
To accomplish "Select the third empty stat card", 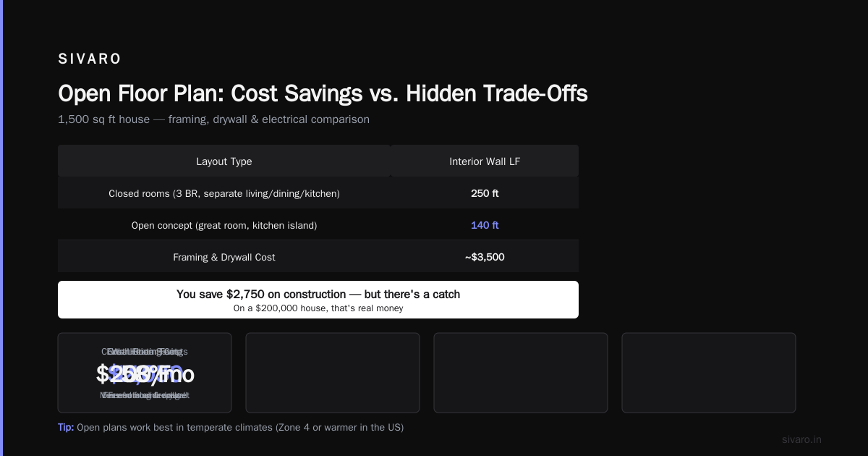I will 521,373.
